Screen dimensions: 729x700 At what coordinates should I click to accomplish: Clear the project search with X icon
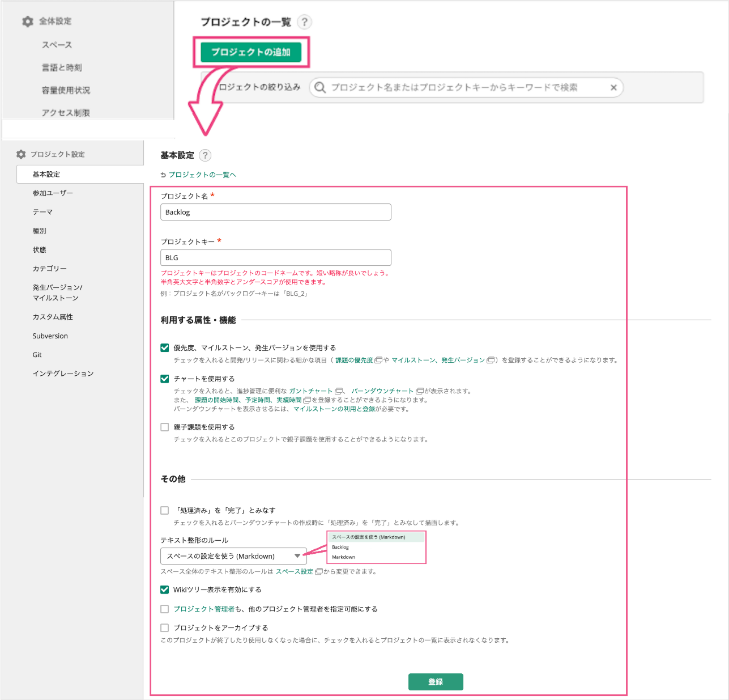click(613, 87)
